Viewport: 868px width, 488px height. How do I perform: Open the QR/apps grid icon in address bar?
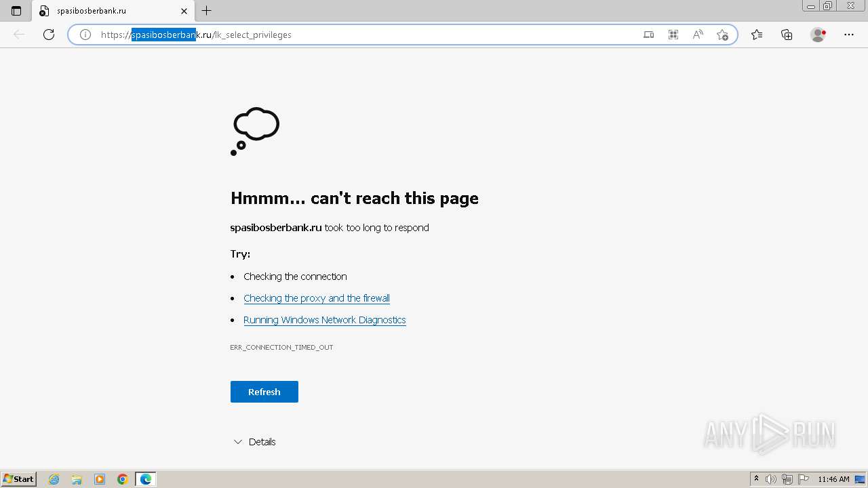pos(673,35)
